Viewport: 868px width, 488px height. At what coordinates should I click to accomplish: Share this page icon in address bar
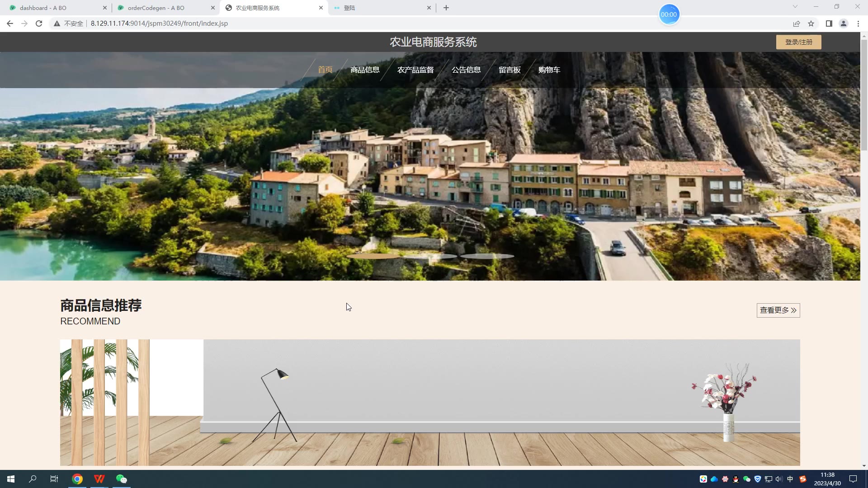point(797,23)
